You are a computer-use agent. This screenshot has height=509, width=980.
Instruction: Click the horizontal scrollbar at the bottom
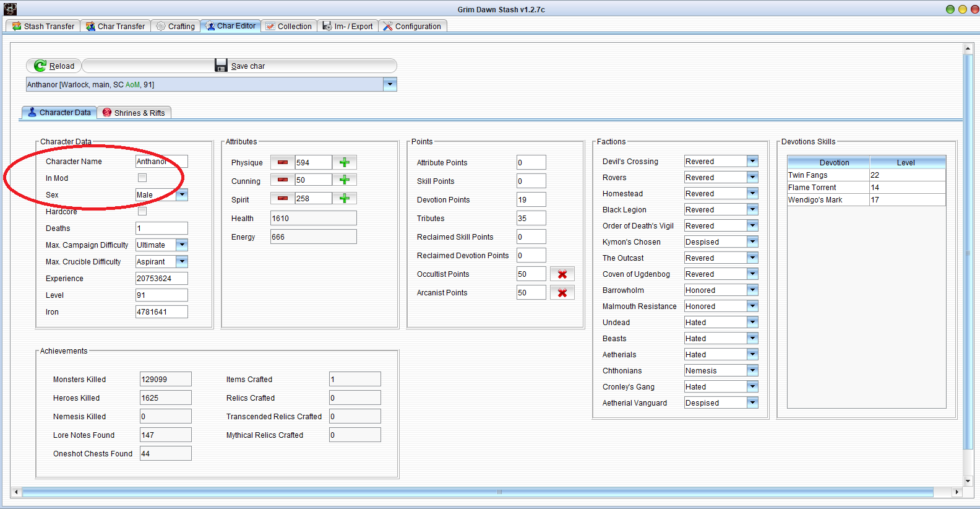point(476,492)
